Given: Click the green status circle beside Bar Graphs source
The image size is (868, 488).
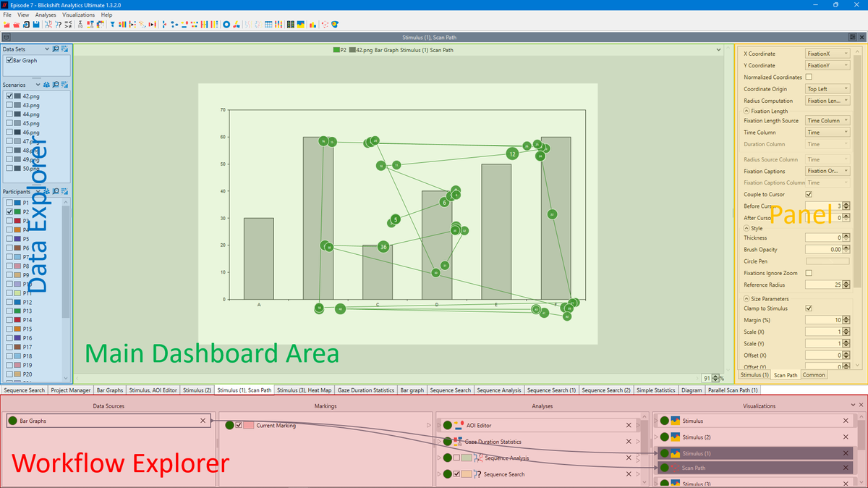Looking at the screenshot, I should click(13, 421).
